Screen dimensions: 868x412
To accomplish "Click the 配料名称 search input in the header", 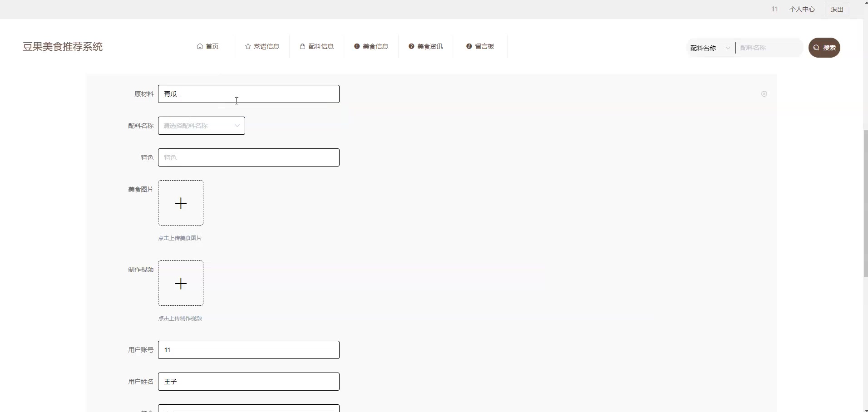I will tap(769, 48).
